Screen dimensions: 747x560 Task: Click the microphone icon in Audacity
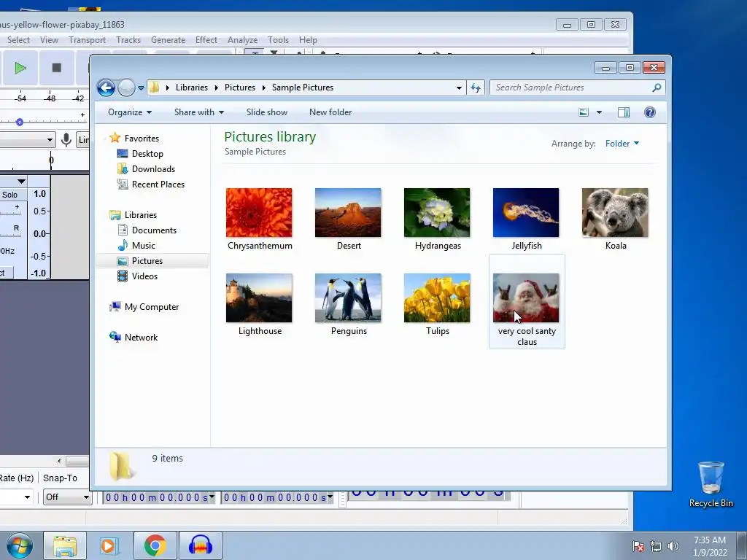coord(66,139)
